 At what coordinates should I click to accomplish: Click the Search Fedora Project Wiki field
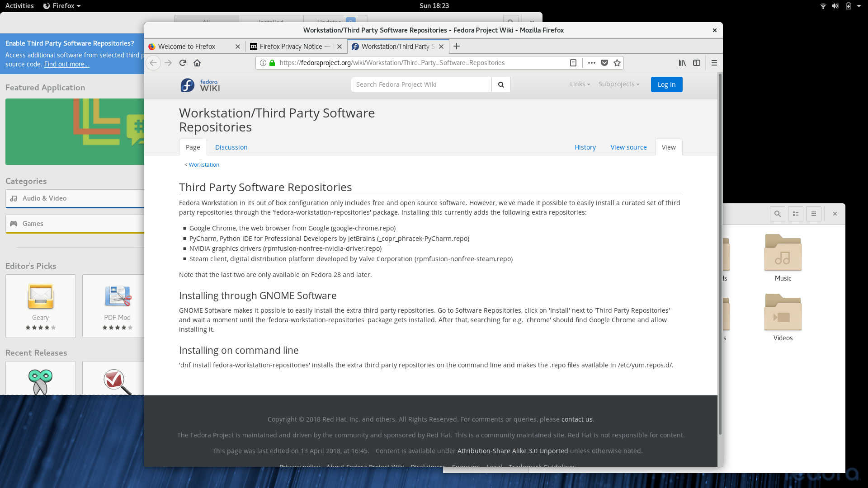[x=421, y=84]
